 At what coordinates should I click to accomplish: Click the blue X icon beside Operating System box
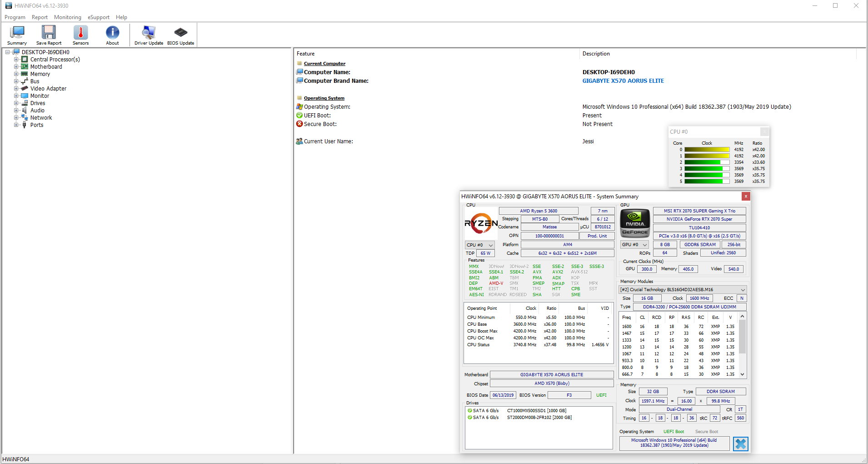(x=741, y=444)
